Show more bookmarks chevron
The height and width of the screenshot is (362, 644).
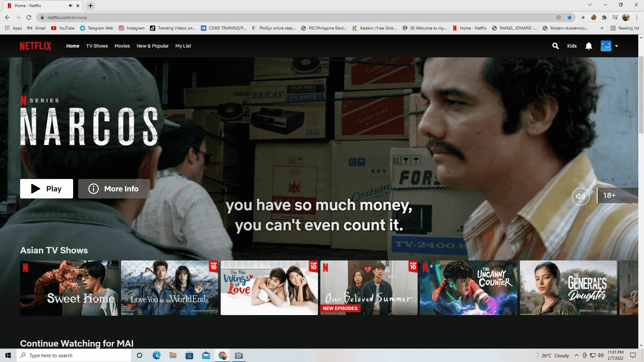pyautogui.click(x=602, y=28)
